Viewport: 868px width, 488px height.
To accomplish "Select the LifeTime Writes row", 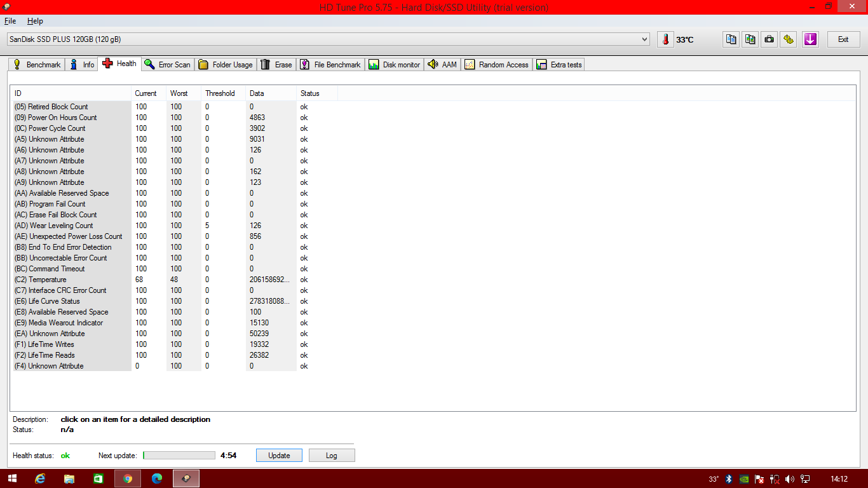I will [175, 344].
